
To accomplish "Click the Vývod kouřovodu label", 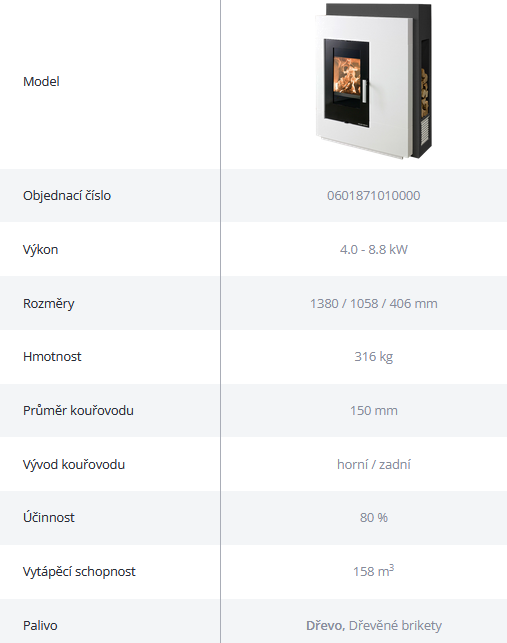I will [74, 465].
